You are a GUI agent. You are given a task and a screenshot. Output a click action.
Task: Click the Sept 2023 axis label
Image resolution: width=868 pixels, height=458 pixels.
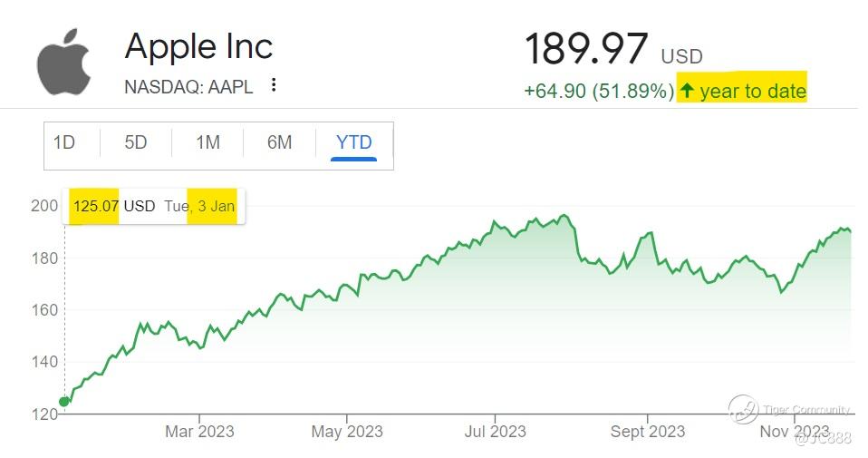[647, 431]
